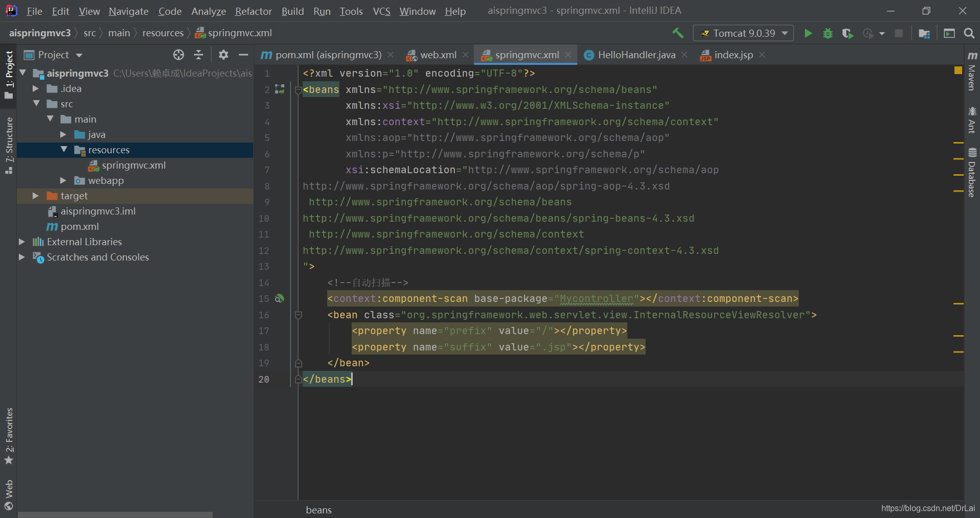The height and width of the screenshot is (518, 980).
Task: Hide the Project panel with minus icon
Action: 243,55
